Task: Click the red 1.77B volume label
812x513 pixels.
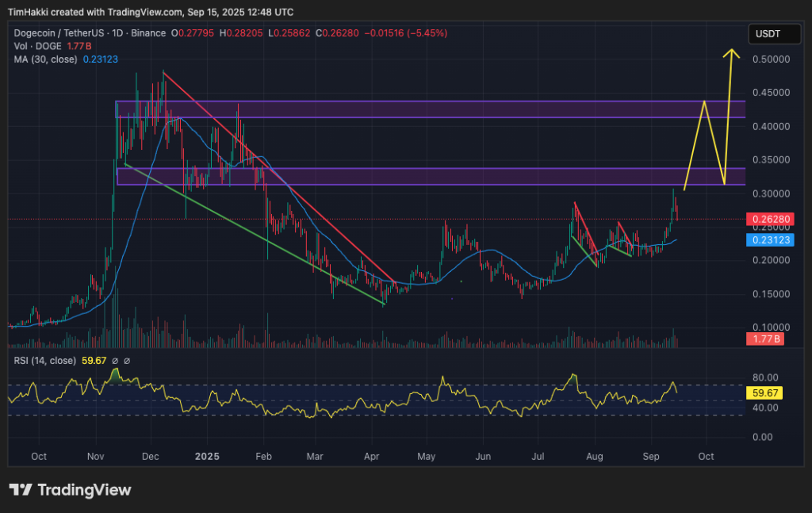Action: click(x=766, y=339)
